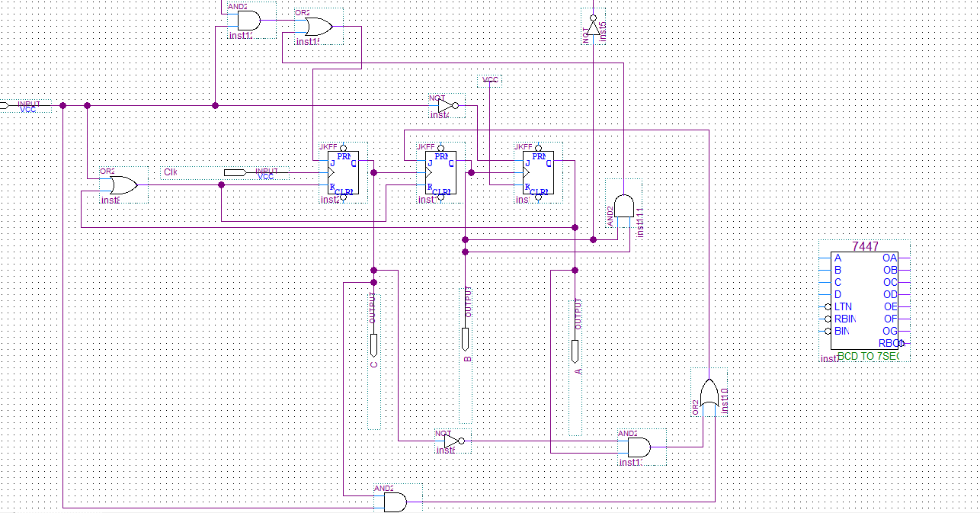This screenshot has width=980, height=513.
Task: Select the NOT gate feeding AND2 inst1
Action: point(453,441)
